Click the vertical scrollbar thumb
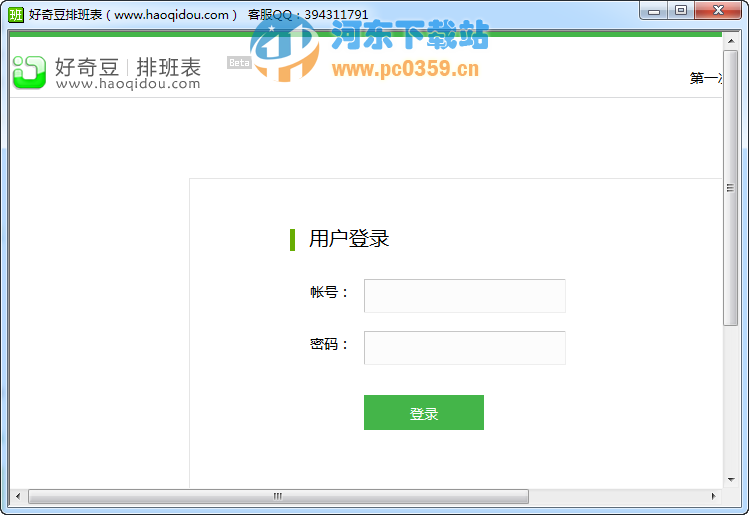Viewport: 749px width, 515px height. (x=730, y=188)
